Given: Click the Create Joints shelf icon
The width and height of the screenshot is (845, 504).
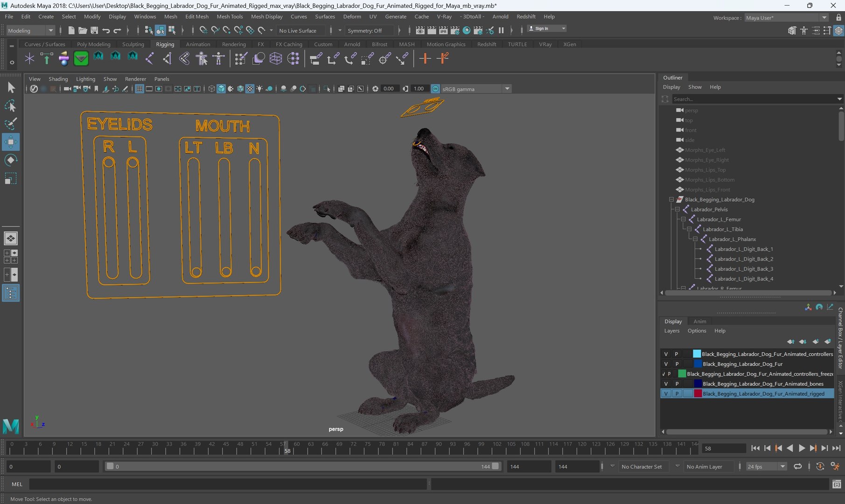Looking at the screenshot, I should point(150,58).
